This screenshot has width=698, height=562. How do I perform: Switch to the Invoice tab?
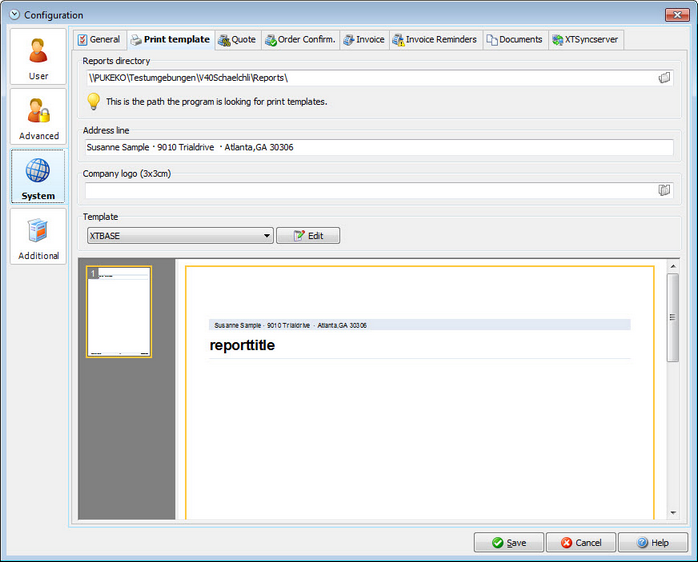[365, 40]
